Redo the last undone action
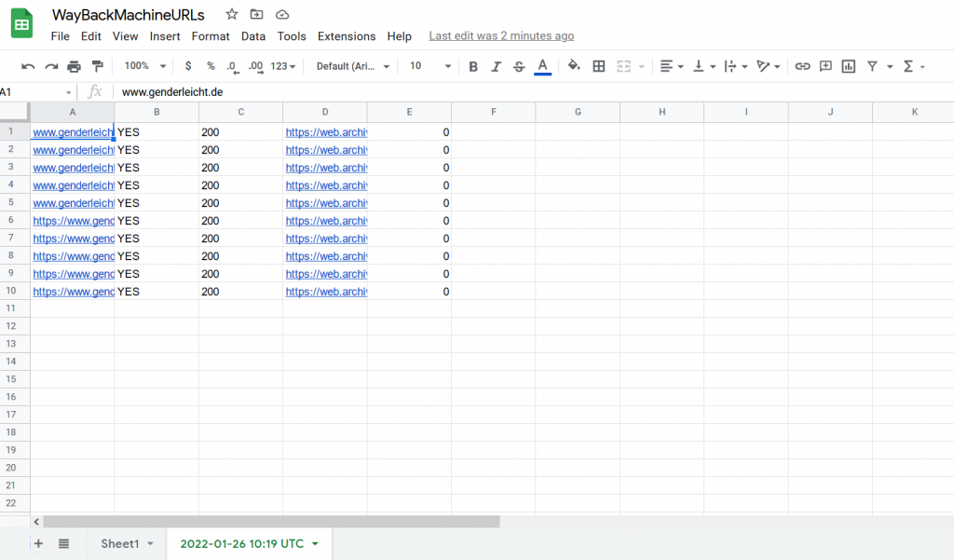This screenshot has height=560, width=954. click(x=52, y=66)
